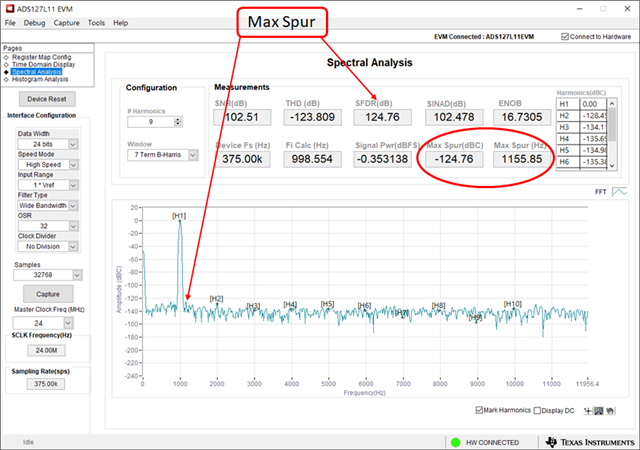Image resolution: width=640 pixels, height=450 pixels.
Task: Click the green HW CONNECTED indicator light
Action: point(456,442)
